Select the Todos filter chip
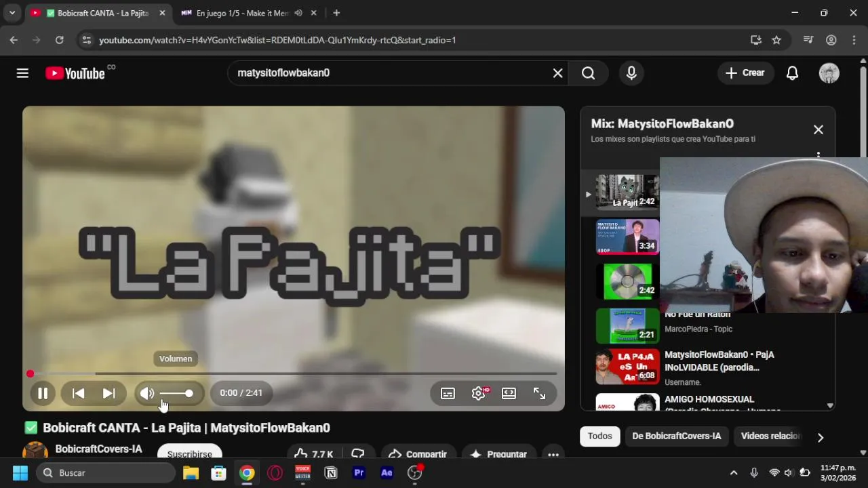868x488 pixels. pos(599,436)
